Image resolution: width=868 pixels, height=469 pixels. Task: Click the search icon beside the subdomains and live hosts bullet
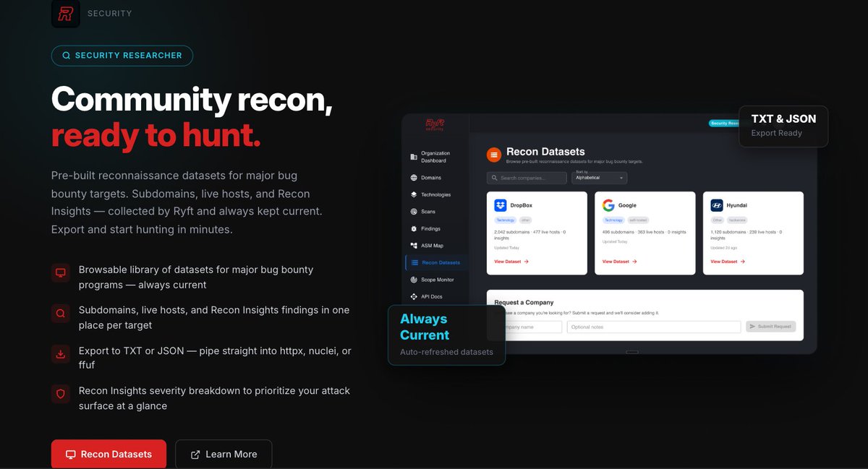[61, 313]
